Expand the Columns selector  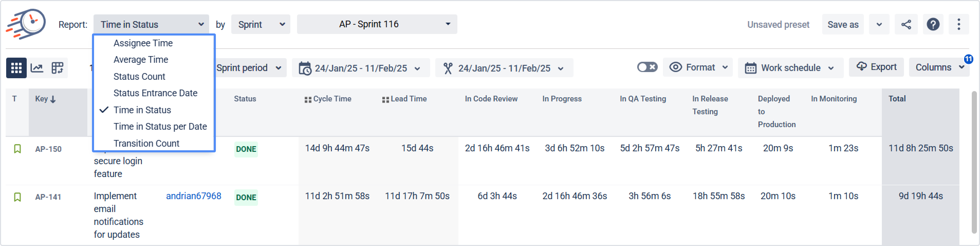tap(939, 67)
